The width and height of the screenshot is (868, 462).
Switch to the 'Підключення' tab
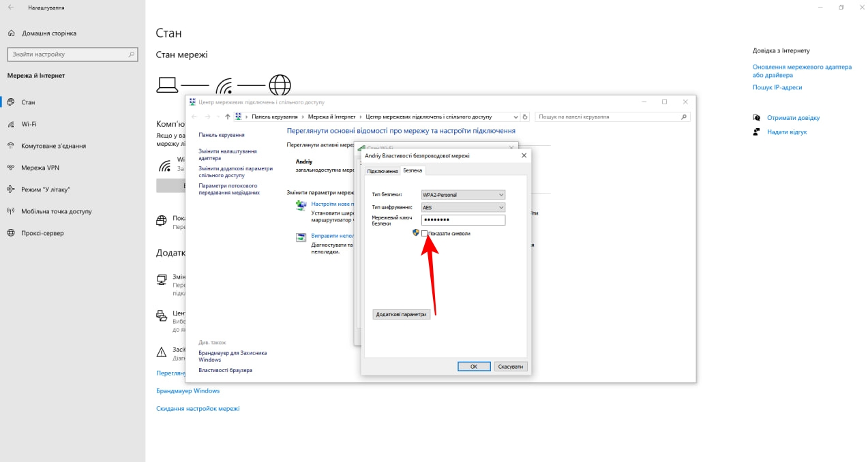point(382,171)
